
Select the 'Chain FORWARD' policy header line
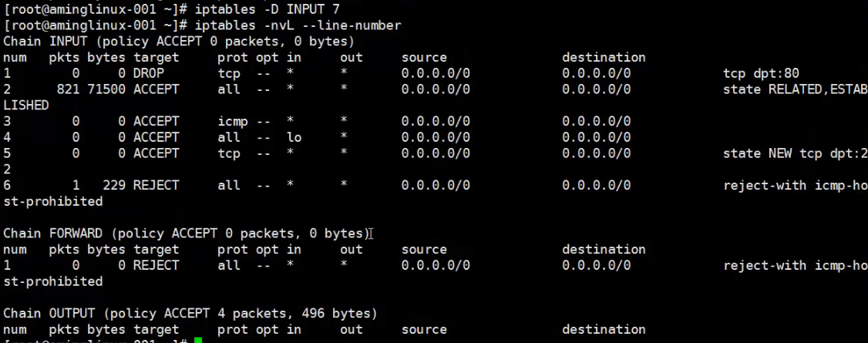(186, 234)
